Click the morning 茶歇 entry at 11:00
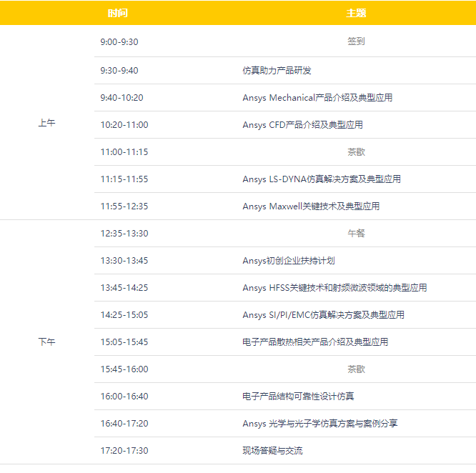The image size is (476, 473). pyautogui.click(x=356, y=152)
